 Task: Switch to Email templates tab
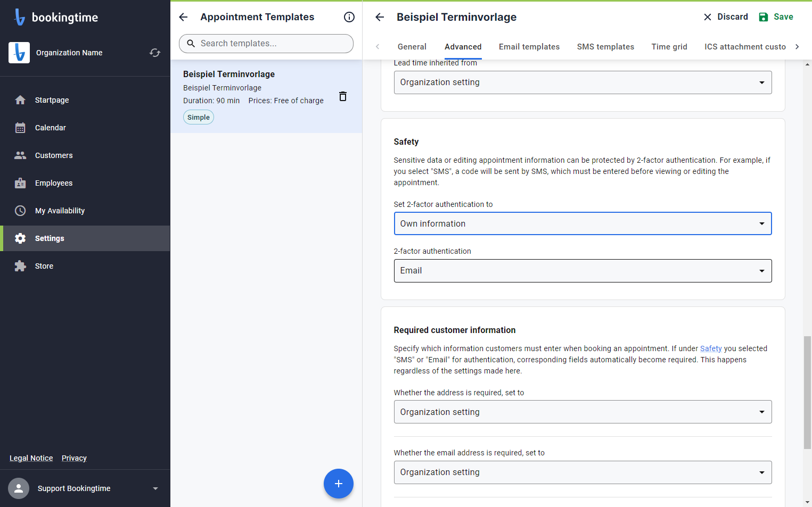click(x=529, y=47)
